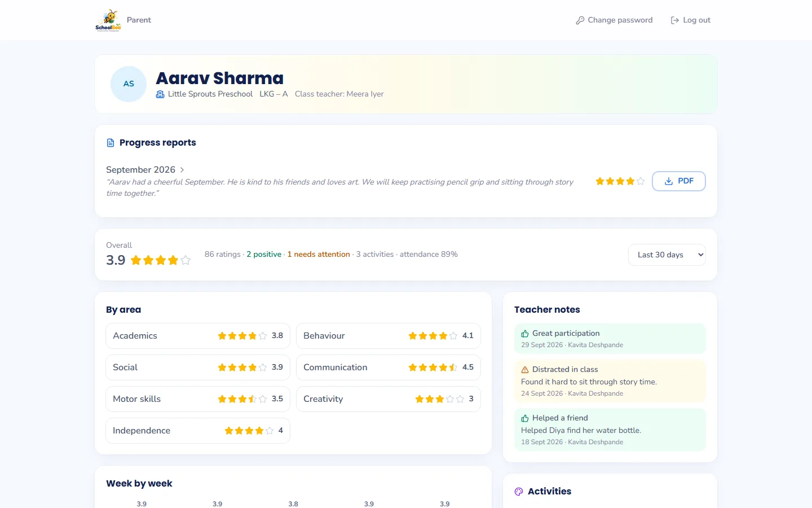Click the Communication rating stars
Viewport: 812px width, 508px height.
(433, 367)
